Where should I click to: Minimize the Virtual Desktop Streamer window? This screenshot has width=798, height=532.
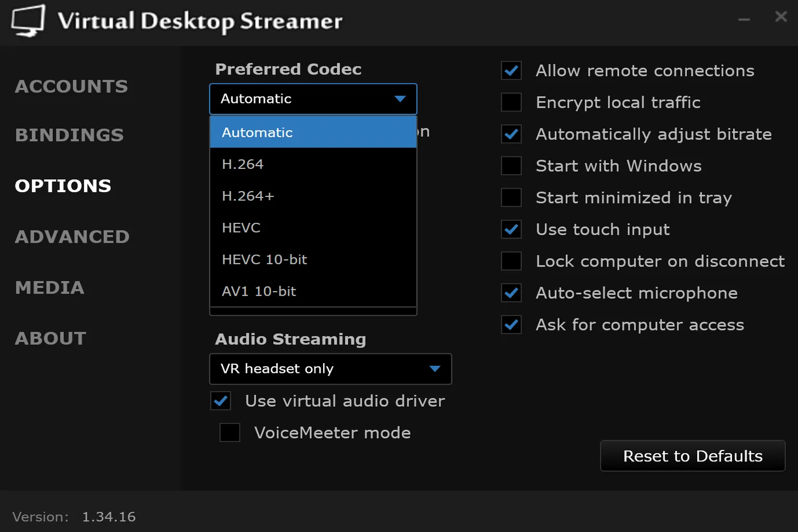pyautogui.click(x=744, y=19)
